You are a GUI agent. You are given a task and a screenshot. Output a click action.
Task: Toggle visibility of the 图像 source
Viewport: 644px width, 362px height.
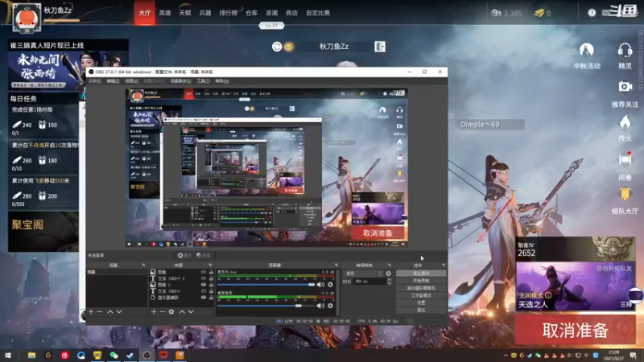pyautogui.click(x=204, y=272)
